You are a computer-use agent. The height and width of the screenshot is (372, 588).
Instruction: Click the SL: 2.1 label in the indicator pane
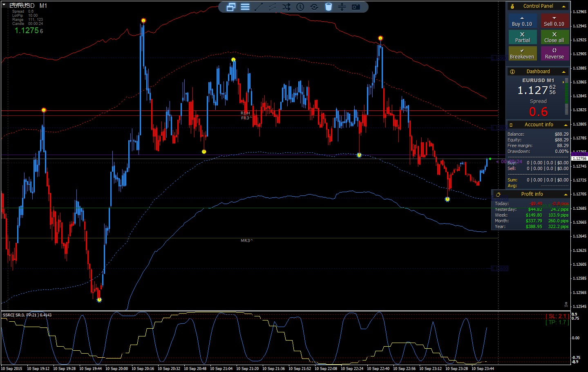click(557, 316)
